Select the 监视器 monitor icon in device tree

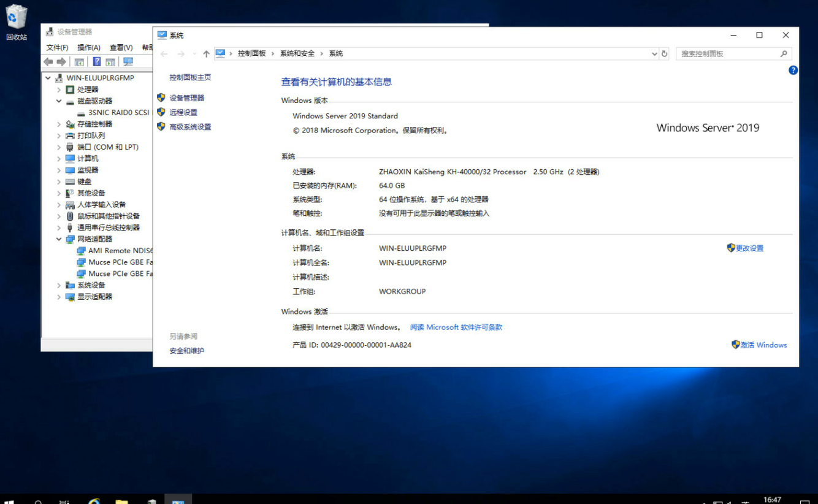(70, 170)
